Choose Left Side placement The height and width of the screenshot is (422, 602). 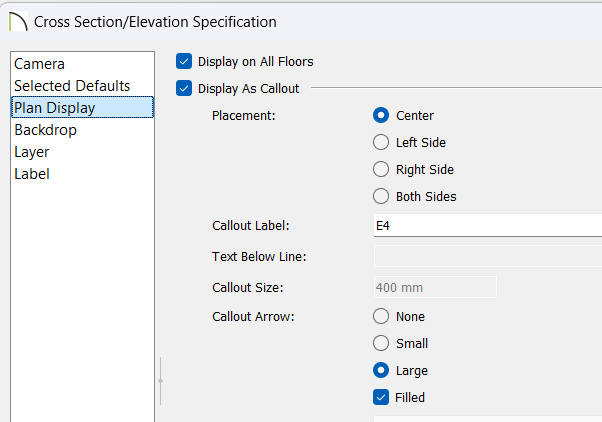click(381, 142)
